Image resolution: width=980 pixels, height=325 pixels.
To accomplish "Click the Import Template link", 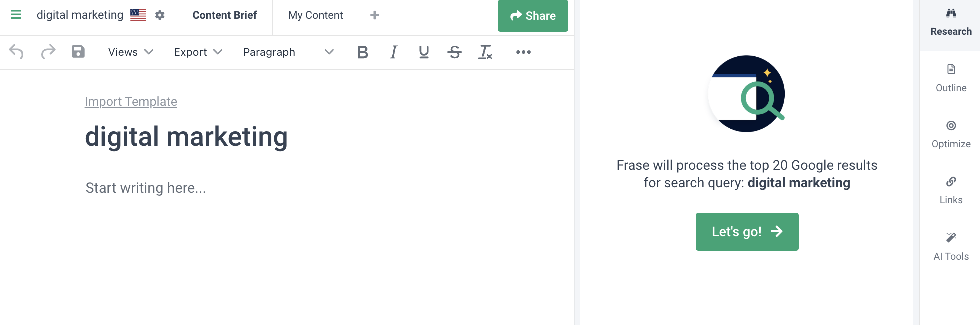I will [131, 101].
